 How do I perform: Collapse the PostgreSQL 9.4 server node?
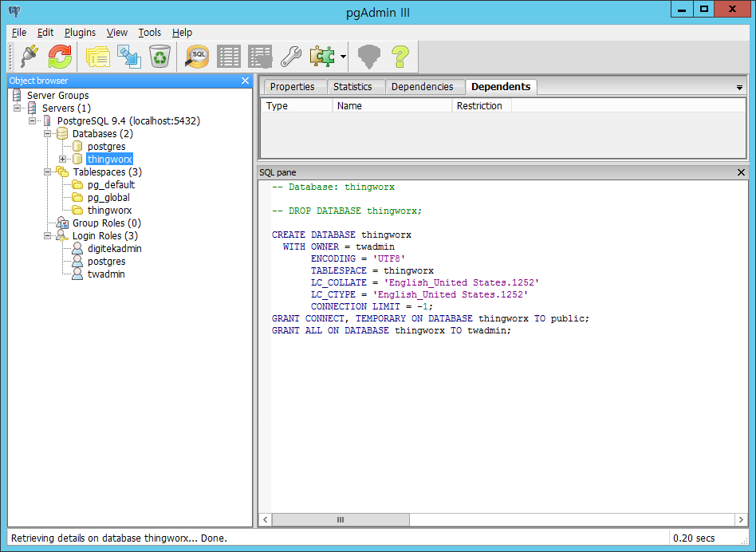(x=33, y=120)
